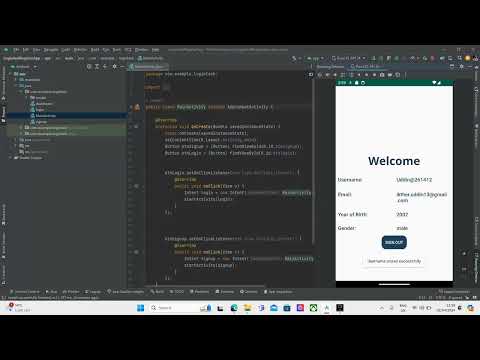The width and height of the screenshot is (480, 360).
Task: Open the Navigate menu
Action: (51, 50)
